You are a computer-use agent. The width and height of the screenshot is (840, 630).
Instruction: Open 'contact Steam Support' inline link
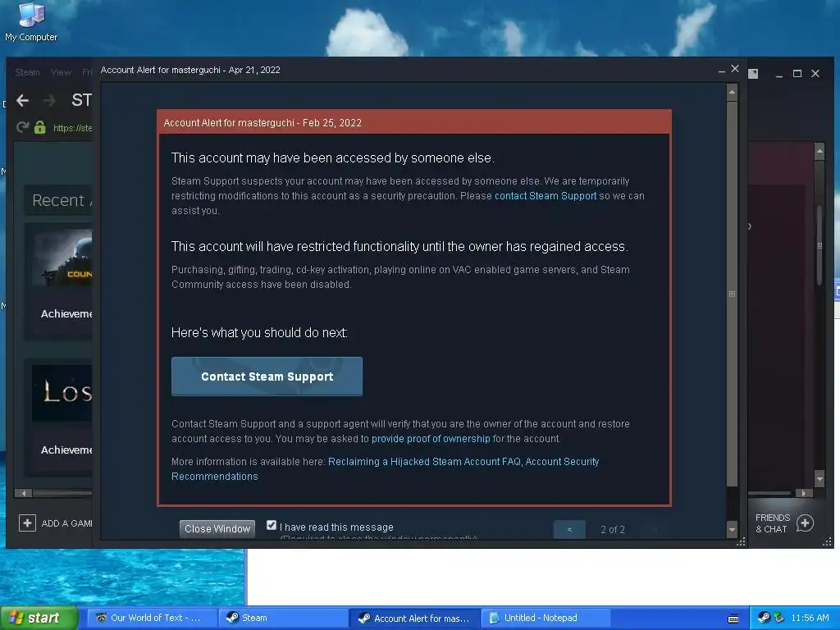pyautogui.click(x=546, y=196)
